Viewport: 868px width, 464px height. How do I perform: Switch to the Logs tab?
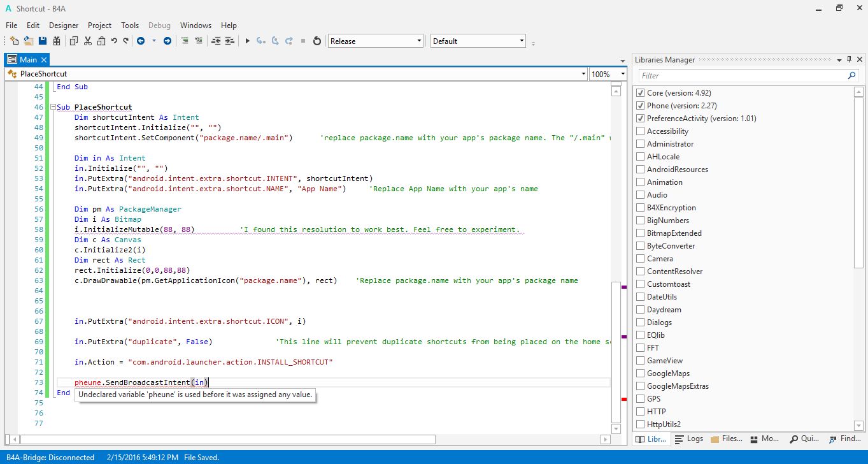(x=688, y=439)
